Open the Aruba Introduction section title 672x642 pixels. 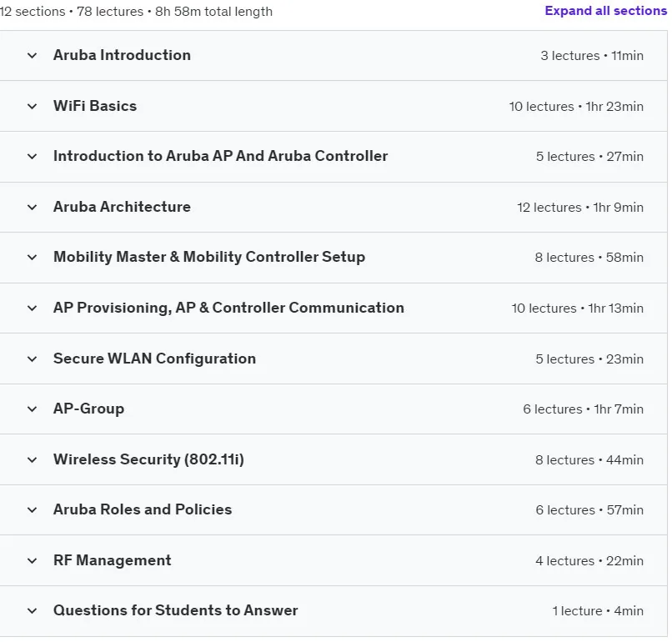pyautogui.click(x=122, y=55)
